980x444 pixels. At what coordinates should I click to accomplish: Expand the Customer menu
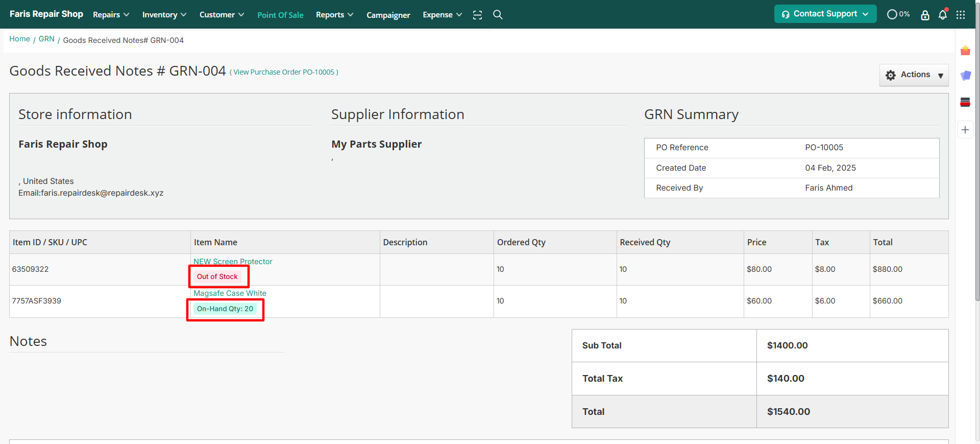point(222,15)
